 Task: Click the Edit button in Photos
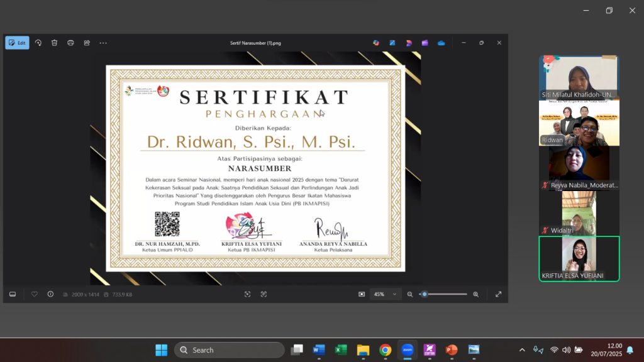[x=17, y=43]
